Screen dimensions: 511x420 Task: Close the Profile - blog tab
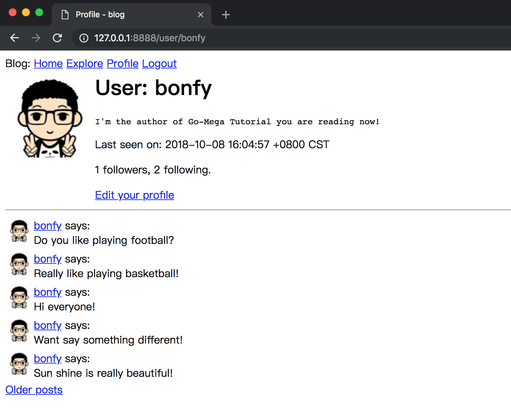coord(200,15)
